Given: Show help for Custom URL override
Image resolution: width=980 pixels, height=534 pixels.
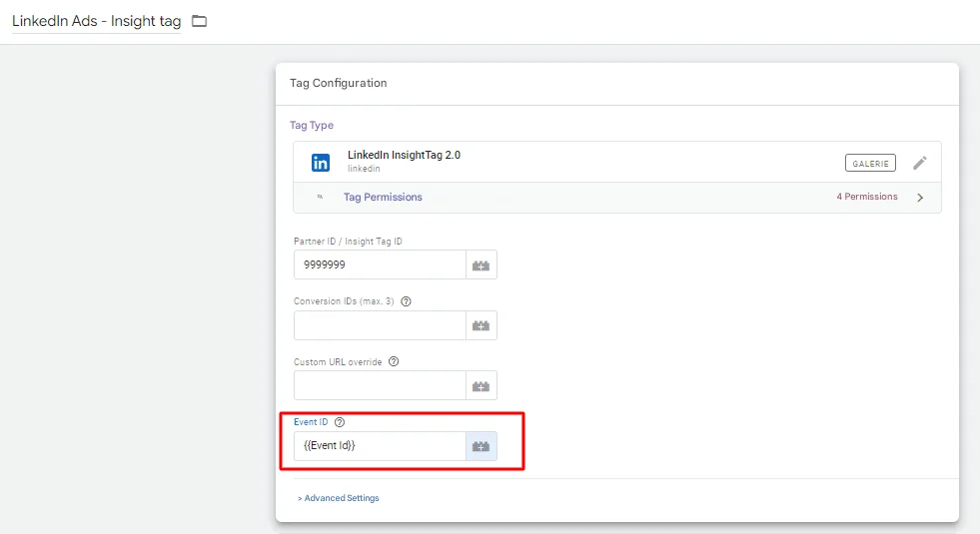Looking at the screenshot, I should click(394, 361).
